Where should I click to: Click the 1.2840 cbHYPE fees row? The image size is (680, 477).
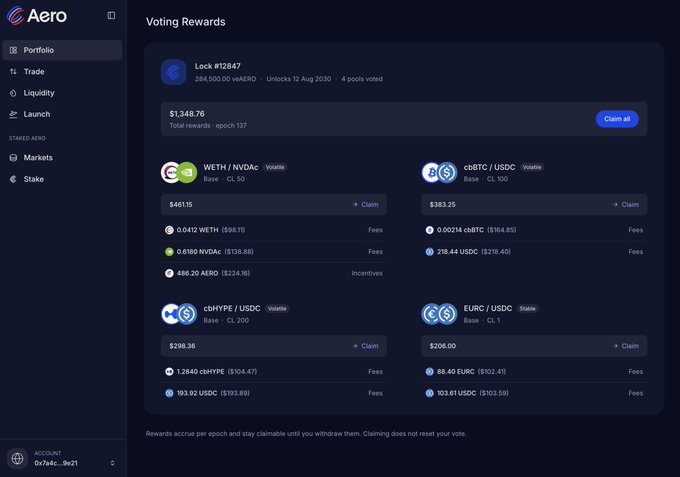[x=274, y=372]
